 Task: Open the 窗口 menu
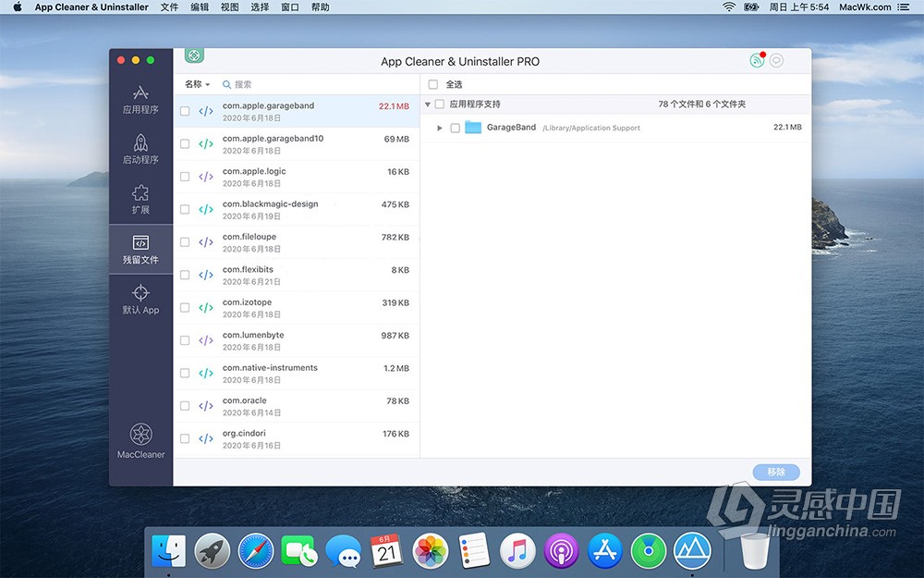290,7
